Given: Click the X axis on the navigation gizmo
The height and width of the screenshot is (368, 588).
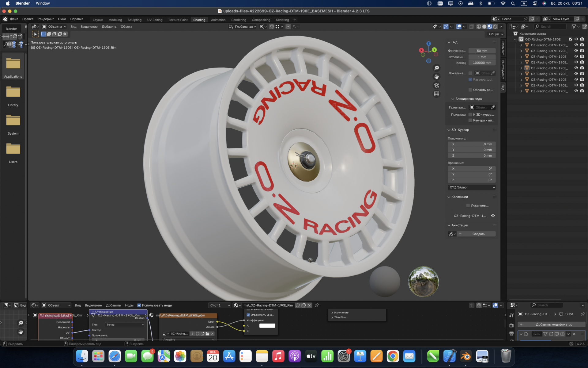Looking at the screenshot, I should [421, 50].
